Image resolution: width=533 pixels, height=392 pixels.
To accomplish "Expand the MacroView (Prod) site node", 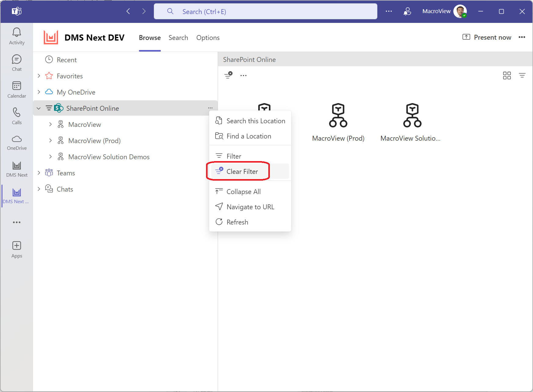I will pyautogui.click(x=50, y=140).
